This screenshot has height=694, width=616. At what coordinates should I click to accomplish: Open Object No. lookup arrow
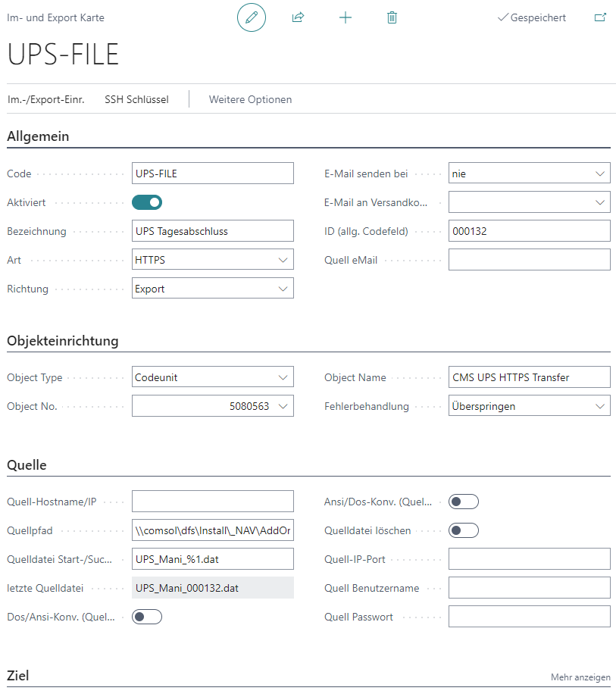tap(283, 406)
